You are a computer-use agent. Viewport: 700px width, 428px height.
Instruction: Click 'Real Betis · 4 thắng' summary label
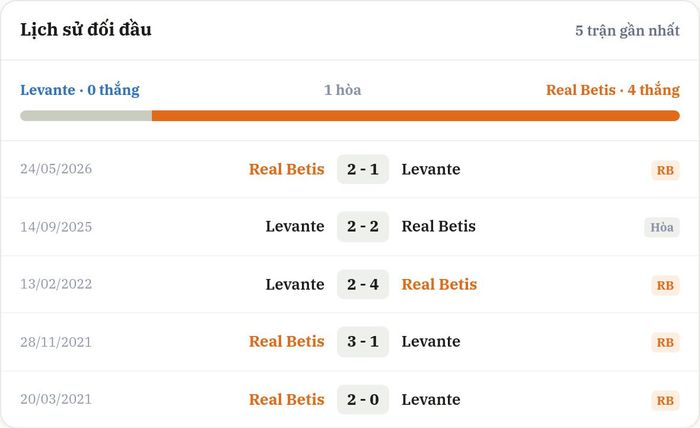point(613,90)
